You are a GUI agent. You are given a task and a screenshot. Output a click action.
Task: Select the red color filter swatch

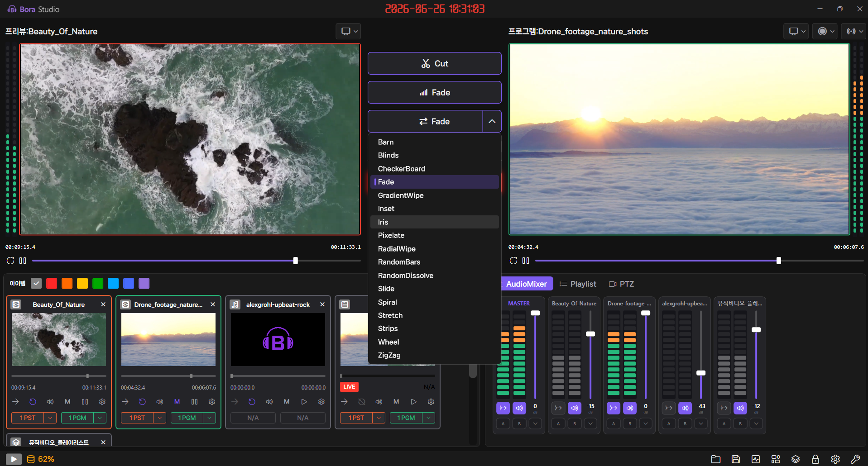pyautogui.click(x=52, y=283)
